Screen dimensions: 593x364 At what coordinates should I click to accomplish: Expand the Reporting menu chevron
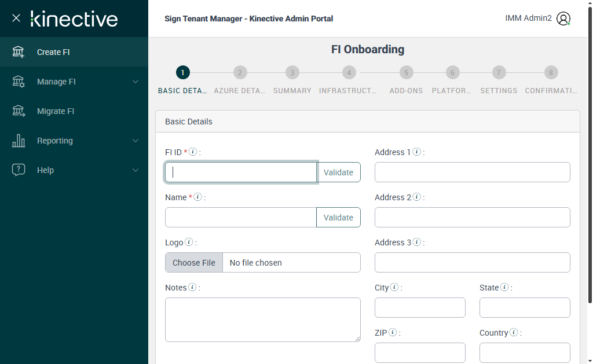pyautogui.click(x=136, y=141)
